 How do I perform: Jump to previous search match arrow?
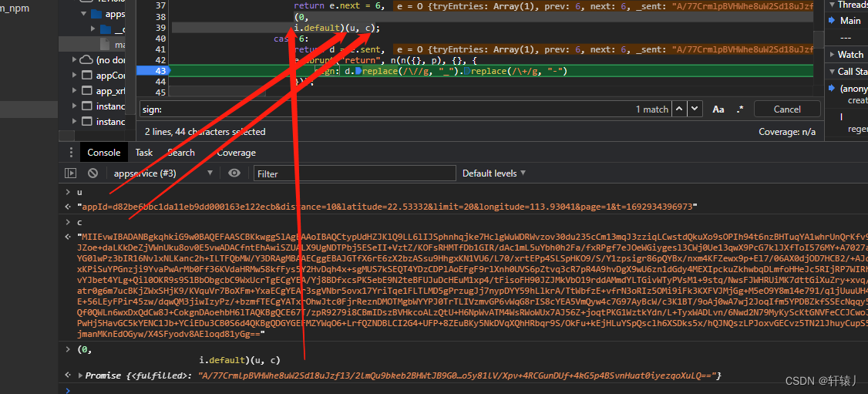(x=680, y=109)
